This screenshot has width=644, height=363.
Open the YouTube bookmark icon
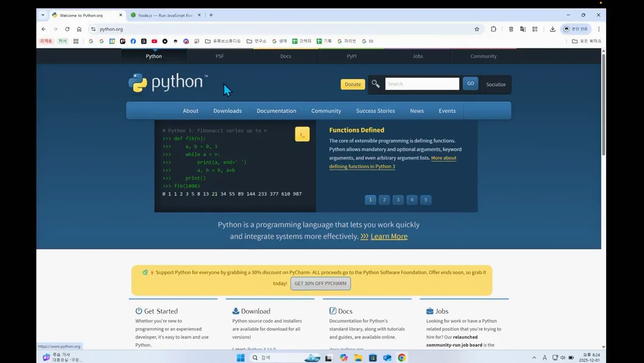pos(154,41)
